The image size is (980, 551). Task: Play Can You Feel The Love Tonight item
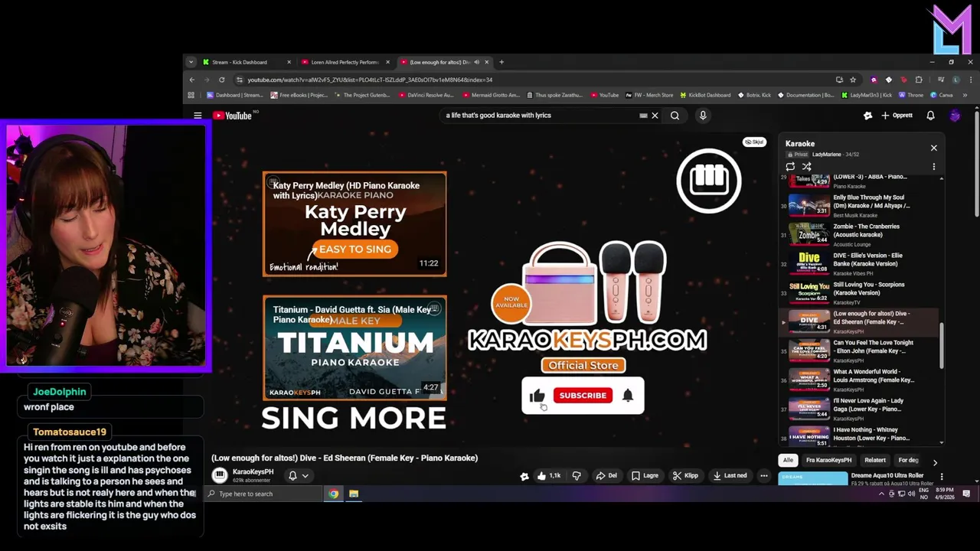pyautogui.click(x=859, y=351)
